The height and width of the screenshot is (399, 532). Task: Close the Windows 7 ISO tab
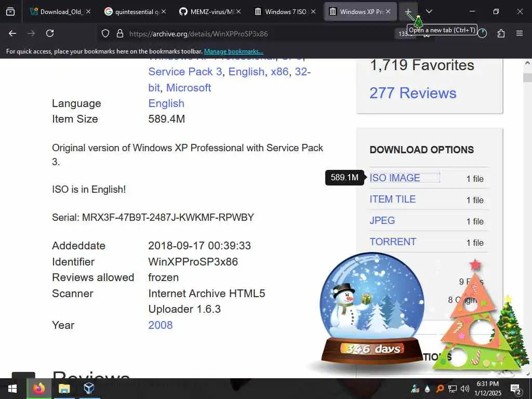point(313,11)
